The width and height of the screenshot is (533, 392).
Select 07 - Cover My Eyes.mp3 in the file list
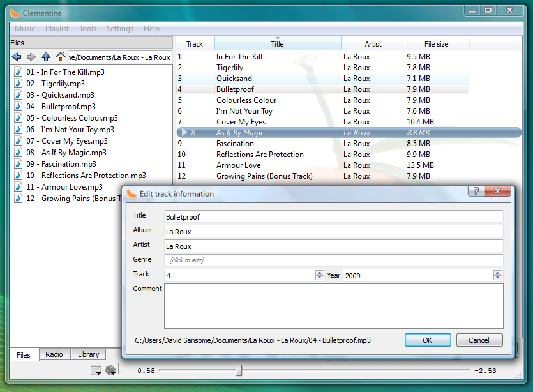click(67, 141)
